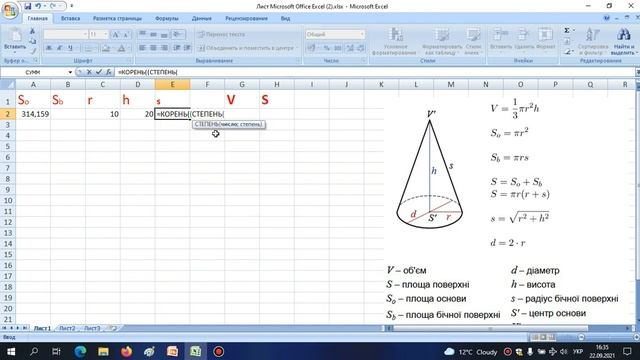
Task: Open Условное форматирование menu
Action: coord(395,41)
